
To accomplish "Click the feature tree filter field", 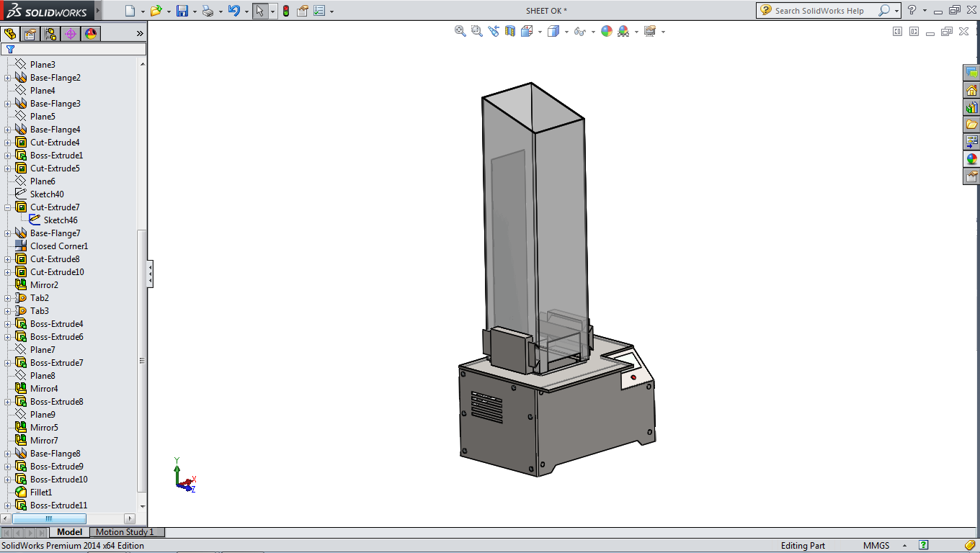I will coord(73,49).
